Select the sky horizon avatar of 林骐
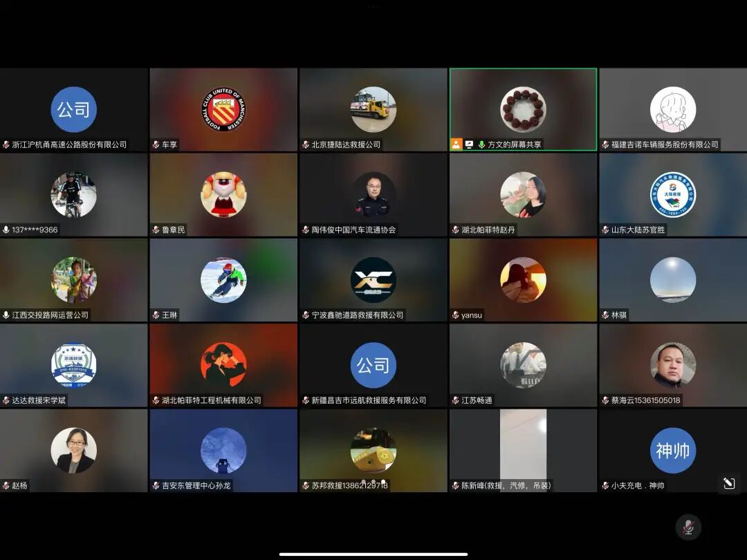The height and width of the screenshot is (560, 747). pos(673,280)
